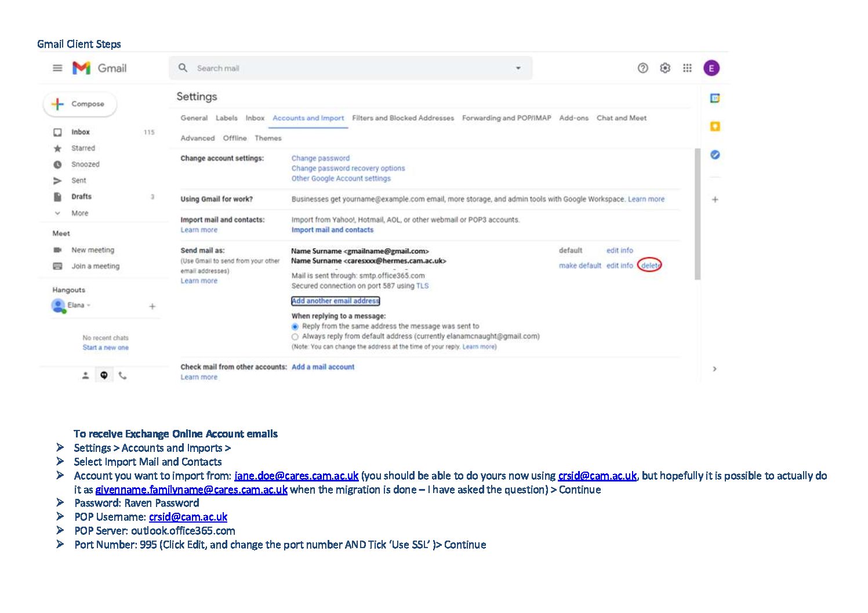This screenshot has height=613, width=868.
Task: Open the search options dropdown arrow
Action: click(x=518, y=68)
